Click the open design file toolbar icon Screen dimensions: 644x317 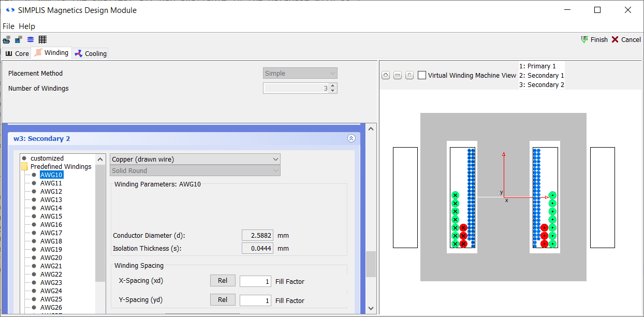(7, 40)
